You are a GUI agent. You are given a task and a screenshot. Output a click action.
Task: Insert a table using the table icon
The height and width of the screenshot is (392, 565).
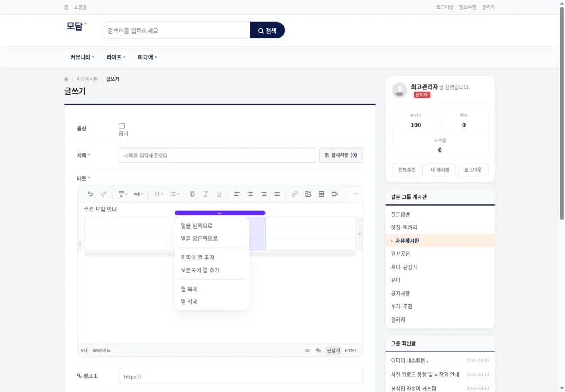321,194
